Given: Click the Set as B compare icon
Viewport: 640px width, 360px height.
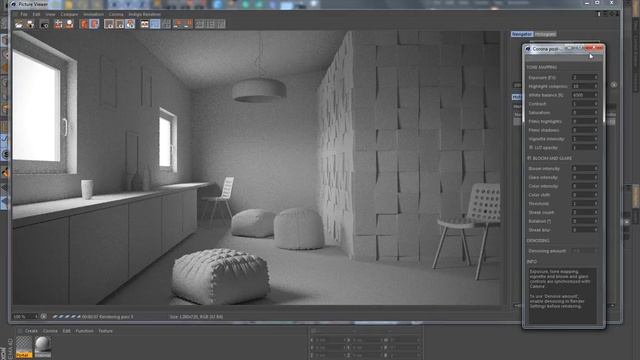Looking at the screenshot, I should click(x=119, y=24).
